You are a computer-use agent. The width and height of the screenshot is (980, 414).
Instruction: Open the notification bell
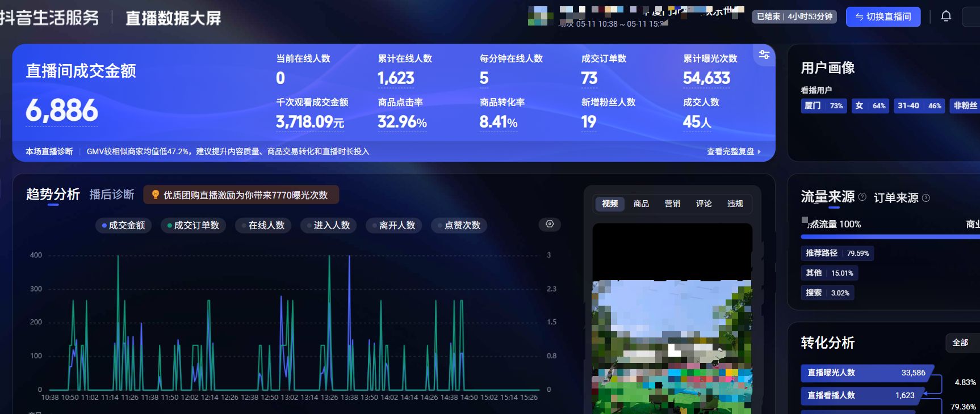(946, 16)
